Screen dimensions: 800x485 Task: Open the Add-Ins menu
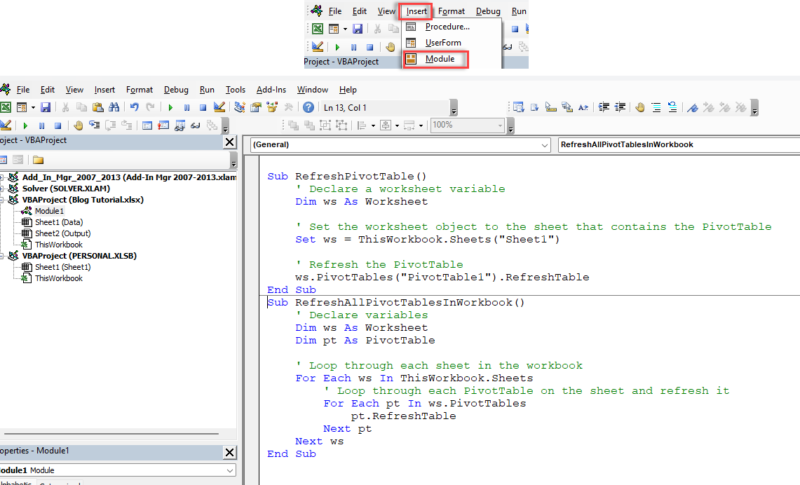click(x=271, y=89)
